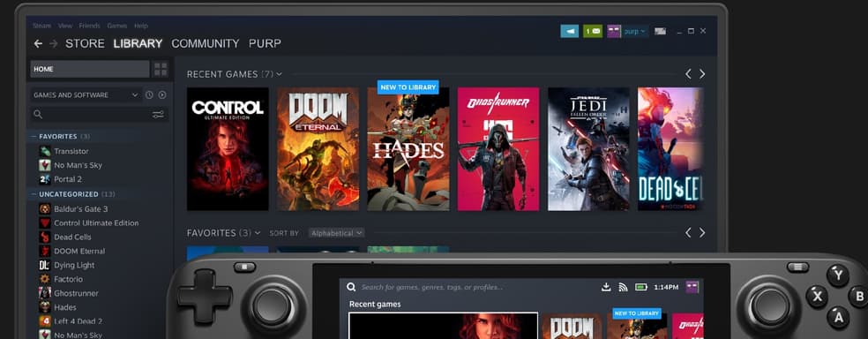Expand the Recent Games (7) chevron
Screen dimensions: 868x339
[x=279, y=73]
